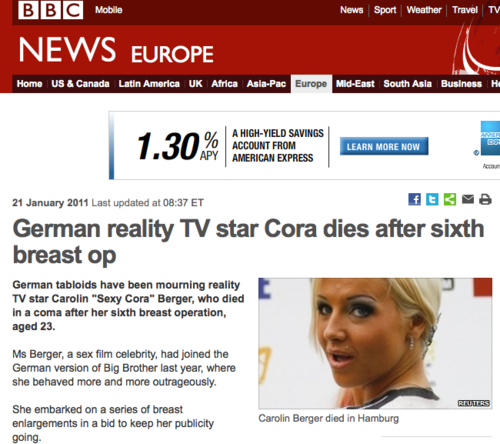Open the green share options icon

tap(450, 199)
